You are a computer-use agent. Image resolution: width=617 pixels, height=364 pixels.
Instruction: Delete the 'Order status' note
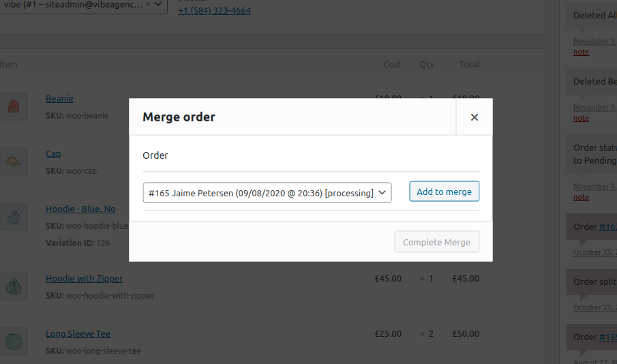pyautogui.click(x=581, y=197)
